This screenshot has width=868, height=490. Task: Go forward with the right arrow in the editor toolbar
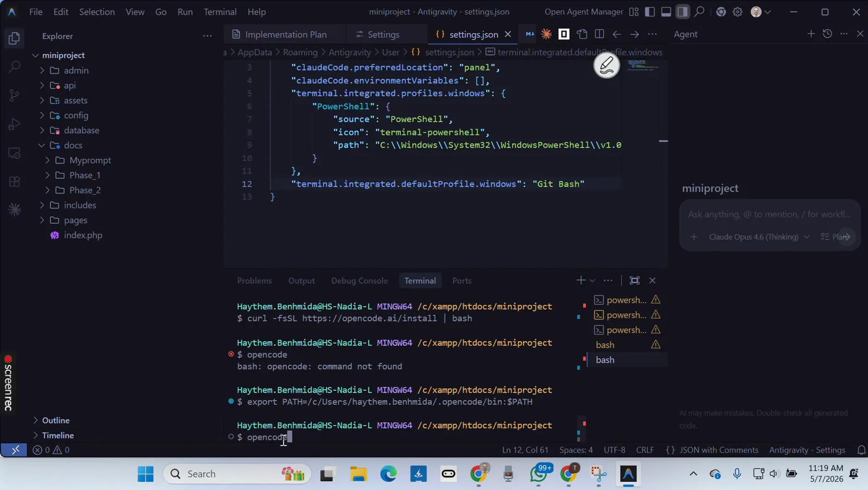click(x=634, y=34)
